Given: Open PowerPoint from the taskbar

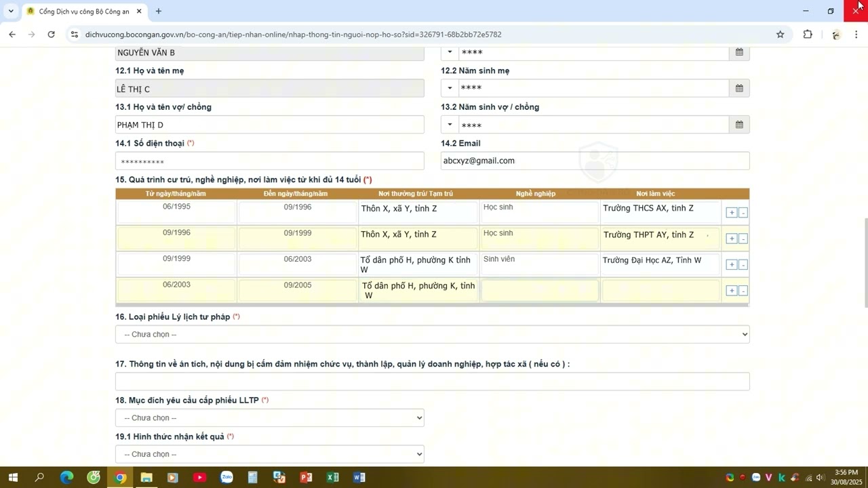Looking at the screenshot, I should click(306, 478).
